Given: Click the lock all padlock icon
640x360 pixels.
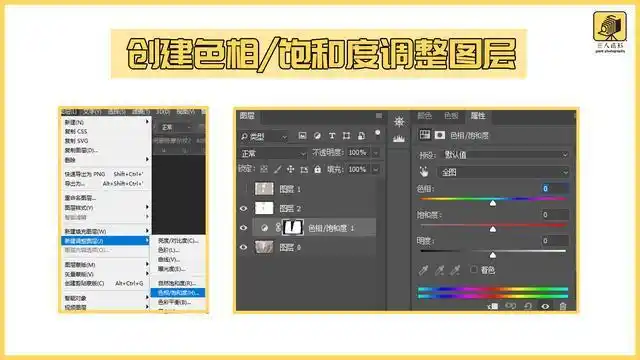Looking at the screenshot, I should click(x=318, y=169).
